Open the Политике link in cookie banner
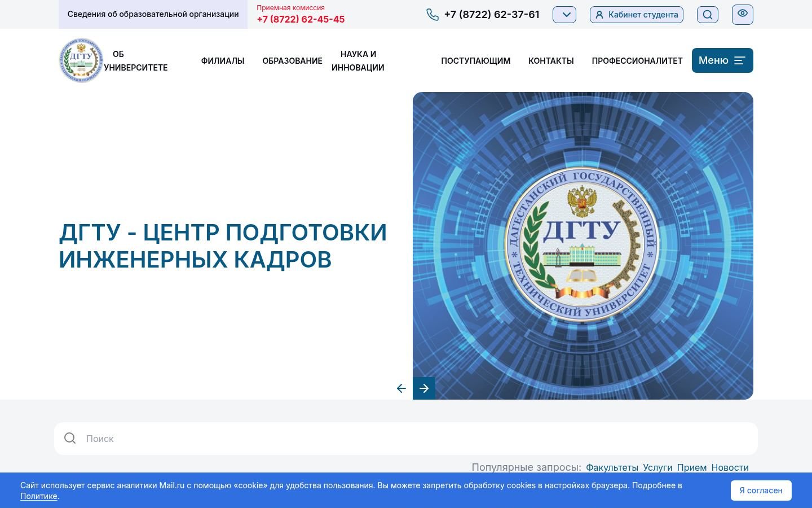 click(x=39, y=496)
